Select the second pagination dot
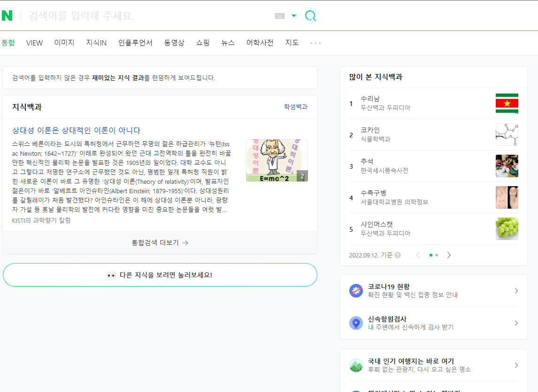This screenshot has height=392, width=538. coord(437,255)
